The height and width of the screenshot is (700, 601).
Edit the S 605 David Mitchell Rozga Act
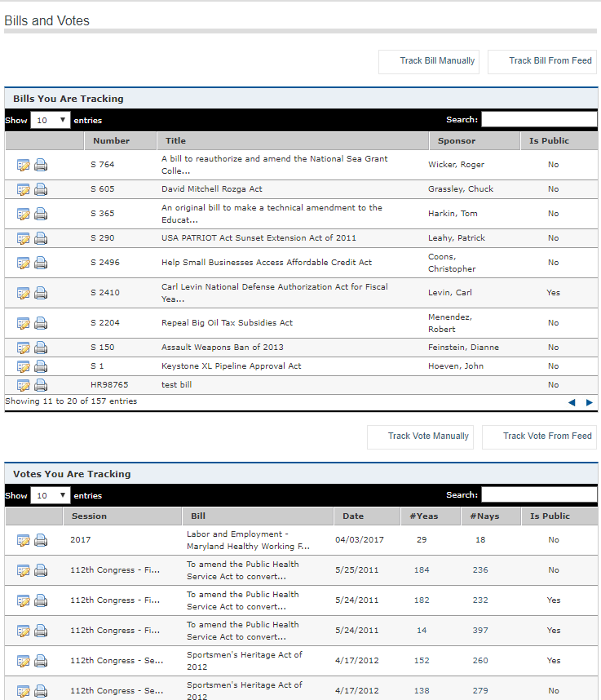(x=23, y=190)
